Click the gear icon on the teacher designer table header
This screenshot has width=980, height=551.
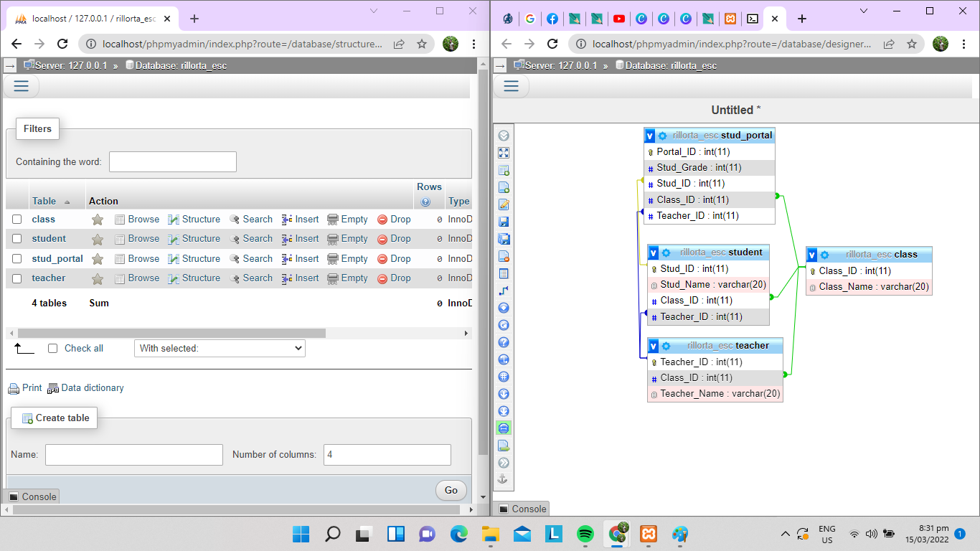[x=666, y=346]
